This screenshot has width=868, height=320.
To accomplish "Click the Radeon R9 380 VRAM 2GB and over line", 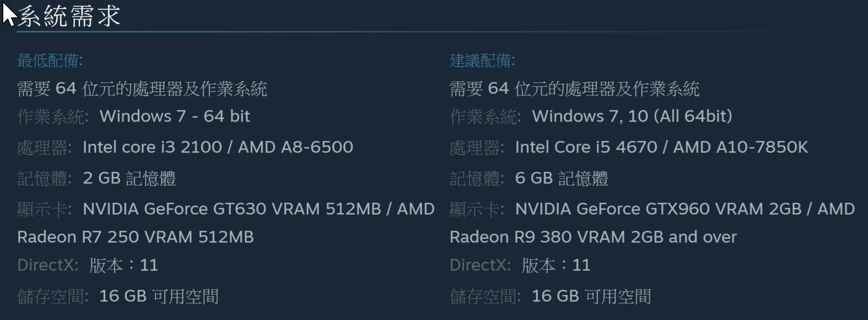I will (593, 237).
